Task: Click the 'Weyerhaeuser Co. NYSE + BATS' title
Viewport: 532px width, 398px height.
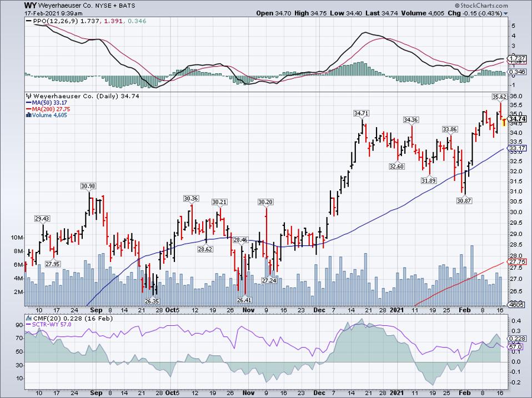Action: coord(87,6)
